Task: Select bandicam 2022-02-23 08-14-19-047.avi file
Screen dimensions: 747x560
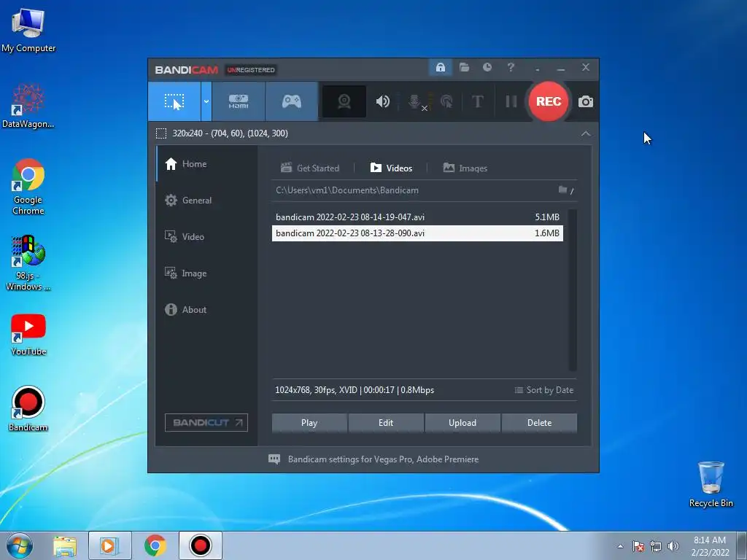Action: 417,217
